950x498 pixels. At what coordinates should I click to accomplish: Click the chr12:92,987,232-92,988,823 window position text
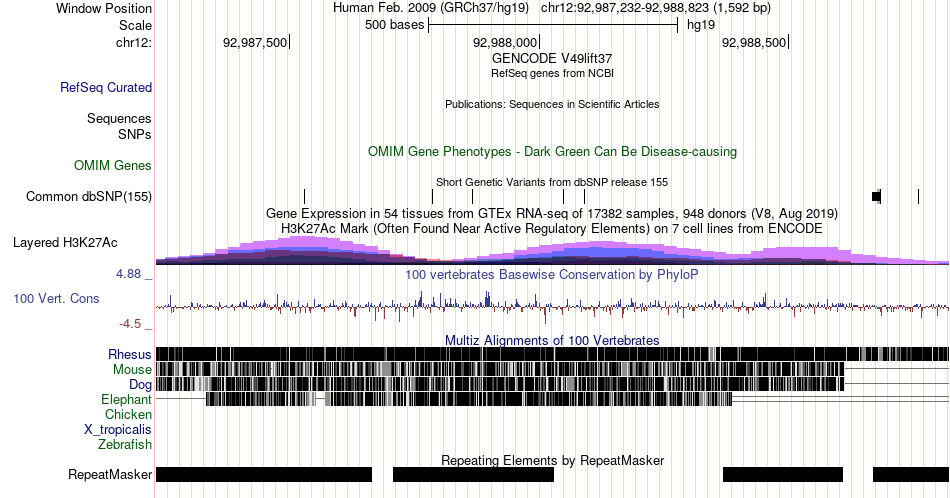656,8
